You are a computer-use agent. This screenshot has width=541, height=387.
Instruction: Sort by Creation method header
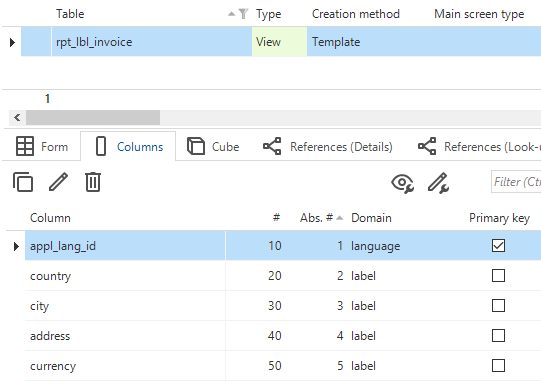click(x=356, y=14)
